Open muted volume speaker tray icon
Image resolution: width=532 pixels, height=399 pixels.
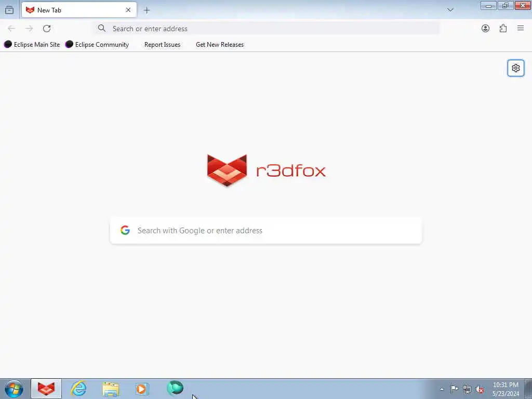coord(480,389)
